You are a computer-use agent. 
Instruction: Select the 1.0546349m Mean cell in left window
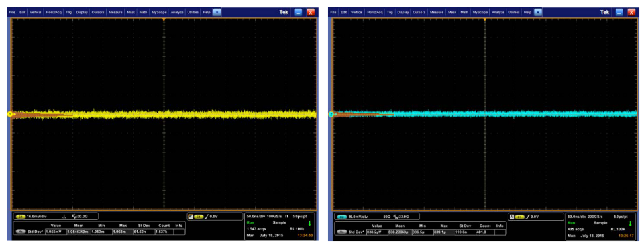pos(78,232)
